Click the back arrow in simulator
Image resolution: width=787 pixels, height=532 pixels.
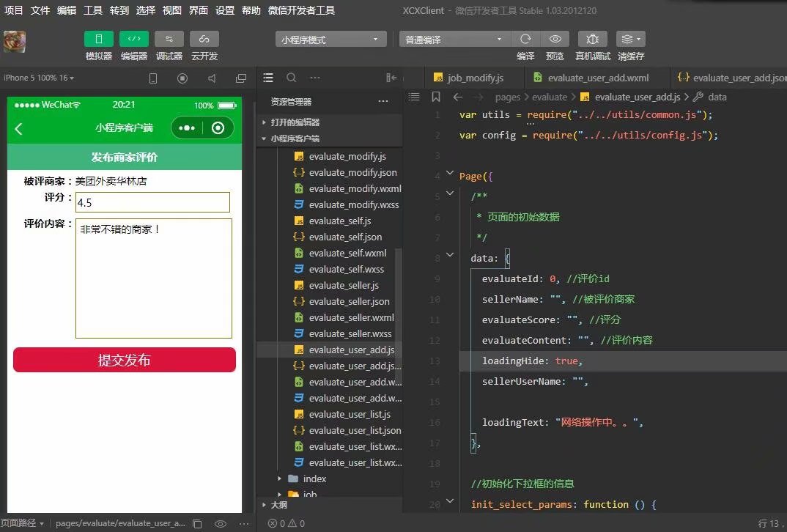coord(18,129)
